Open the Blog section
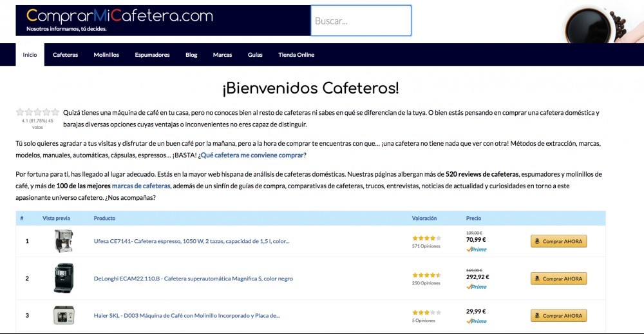The image size is (644, 334). [x=191, y=55]
